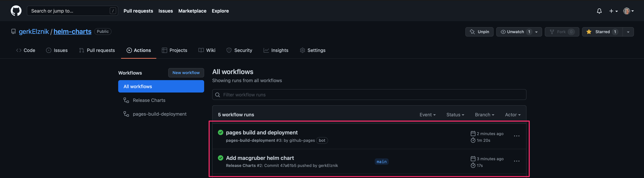The height and width of the screenshot is (178, 644).
Task: Open the gerkElznik owner link
Action: coord(34,32)
